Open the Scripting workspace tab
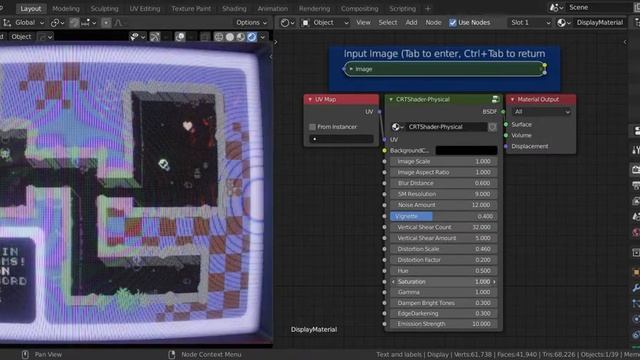The image size is (640, 360). click(x=402, y=9)
